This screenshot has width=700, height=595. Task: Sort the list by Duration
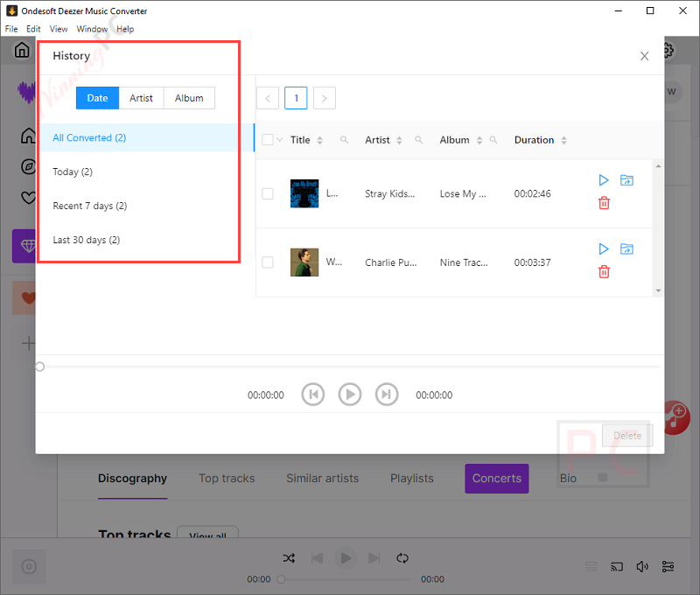pos(563,140)
